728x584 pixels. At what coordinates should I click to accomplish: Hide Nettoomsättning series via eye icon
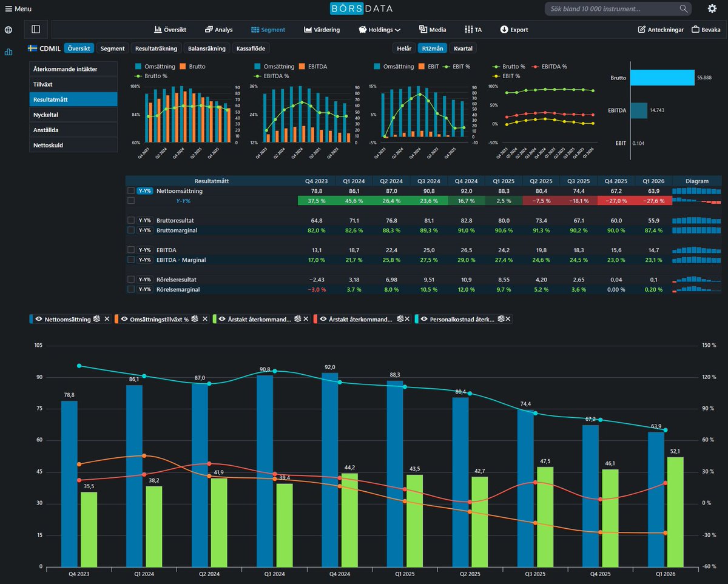click(x=39, y=319)
